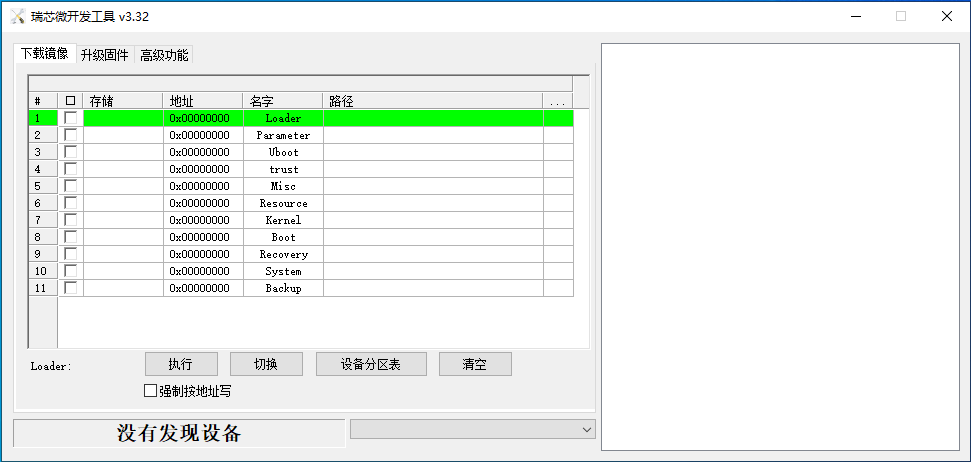
Task: Click the Parameter row path cell
Action: (x=433, y=135)
